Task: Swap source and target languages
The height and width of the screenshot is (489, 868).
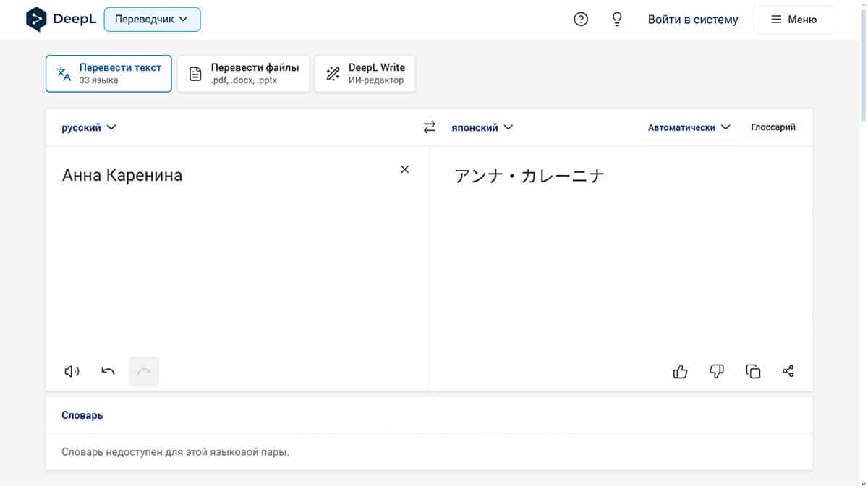Action: click(x=430, y=127)
